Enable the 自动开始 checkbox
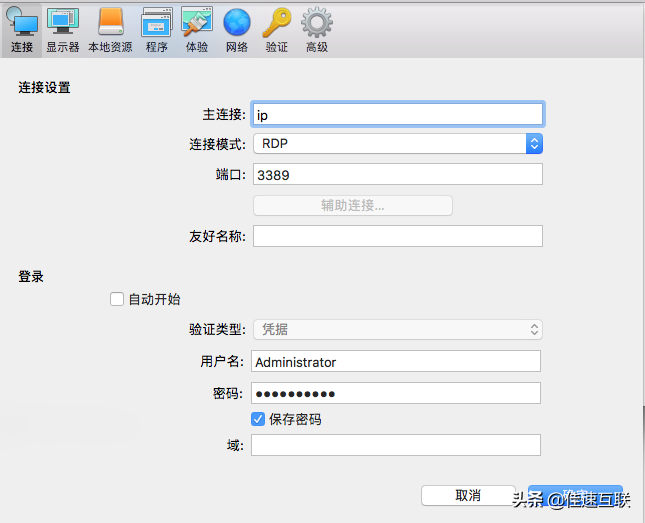Screen dimensions: 645x523 pos(117,299)
